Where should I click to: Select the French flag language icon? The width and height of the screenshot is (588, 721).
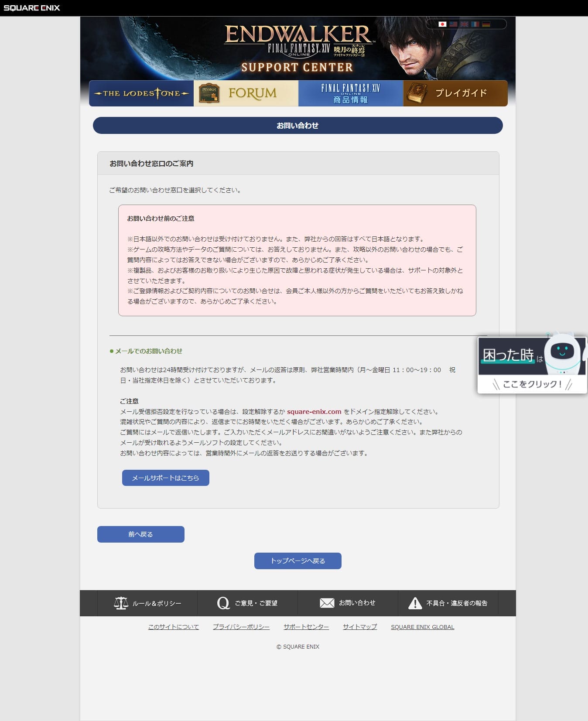475,24
